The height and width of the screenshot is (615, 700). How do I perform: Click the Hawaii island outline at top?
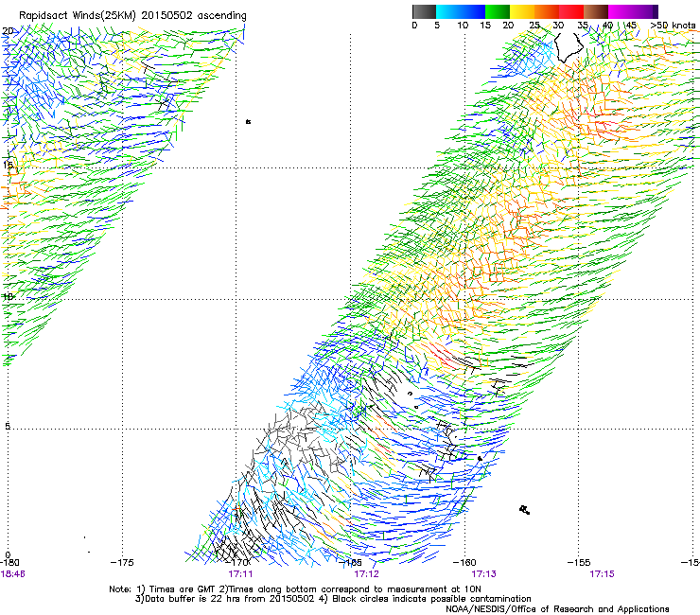tap(569, 47)
